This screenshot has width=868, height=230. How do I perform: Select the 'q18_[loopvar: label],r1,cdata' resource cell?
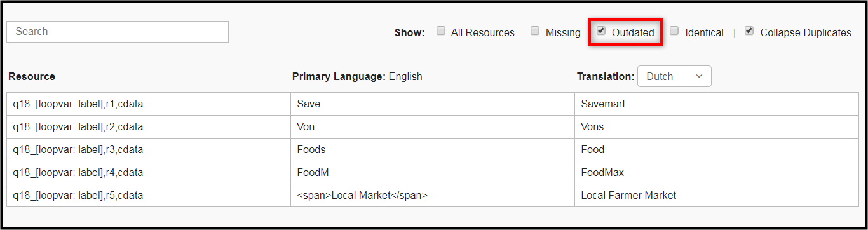pos(149,104)
